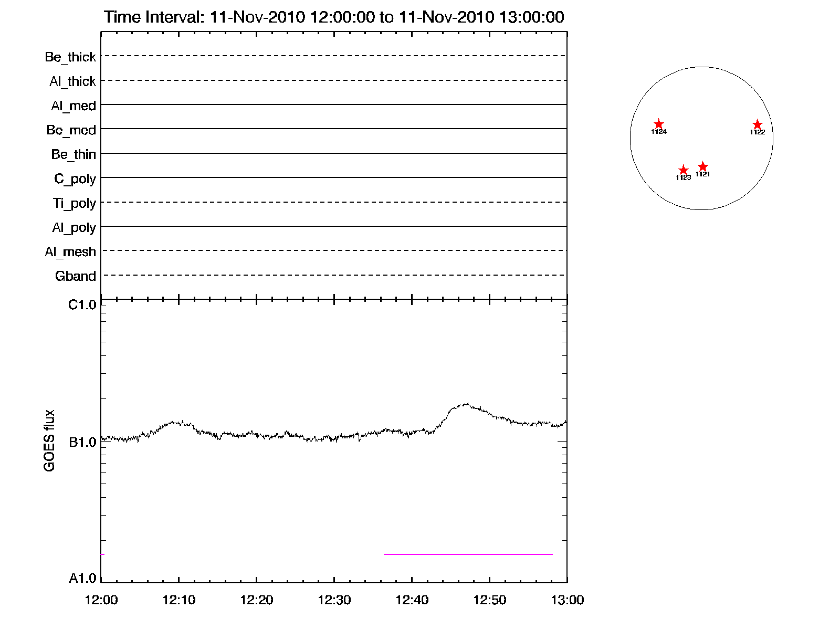Select the C_poly filter label
The image size is (840, 630).
coord(75,179)
